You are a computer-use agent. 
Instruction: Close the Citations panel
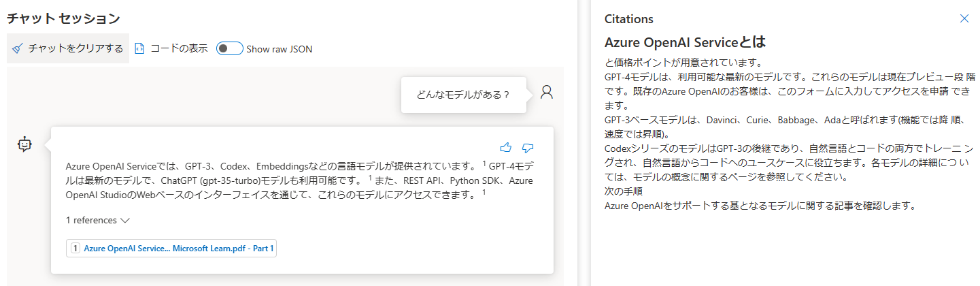[964, 19]
